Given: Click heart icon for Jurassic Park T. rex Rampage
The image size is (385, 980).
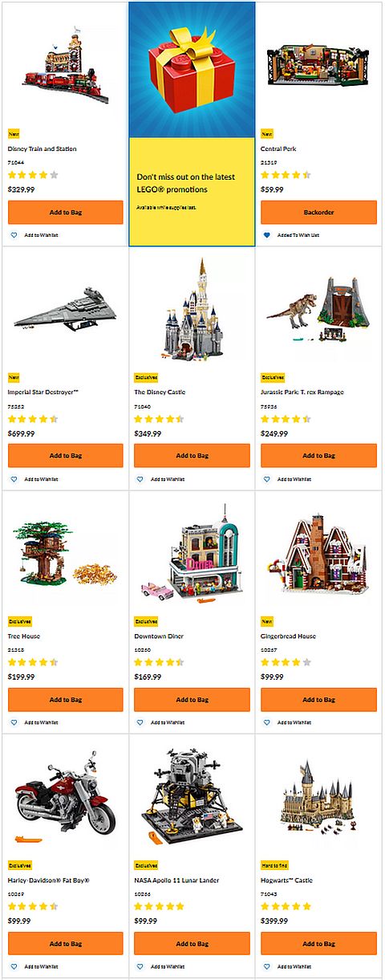Looking at the screenshot, I should 267,479.
